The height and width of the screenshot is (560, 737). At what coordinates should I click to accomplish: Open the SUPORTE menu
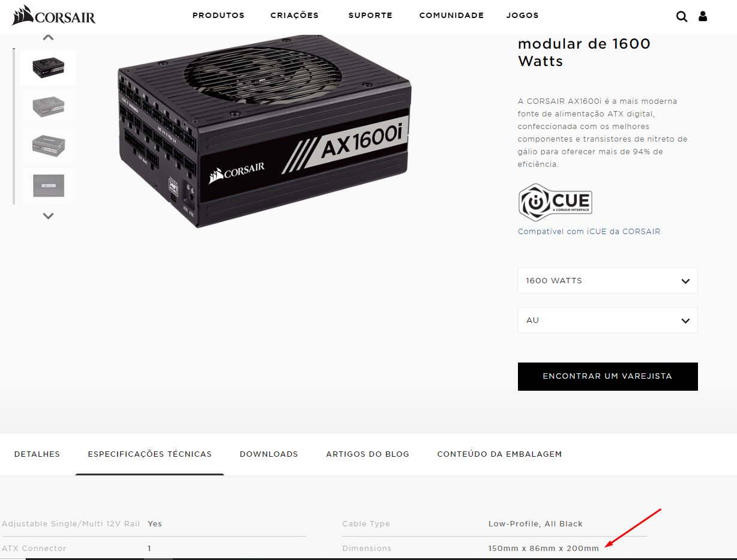tap(370, 16)
